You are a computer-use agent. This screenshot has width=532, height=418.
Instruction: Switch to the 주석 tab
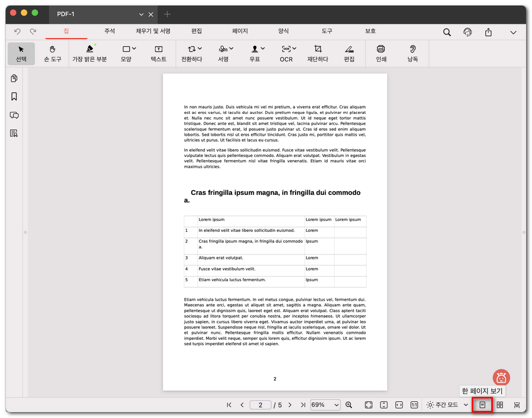pos(109,31)
